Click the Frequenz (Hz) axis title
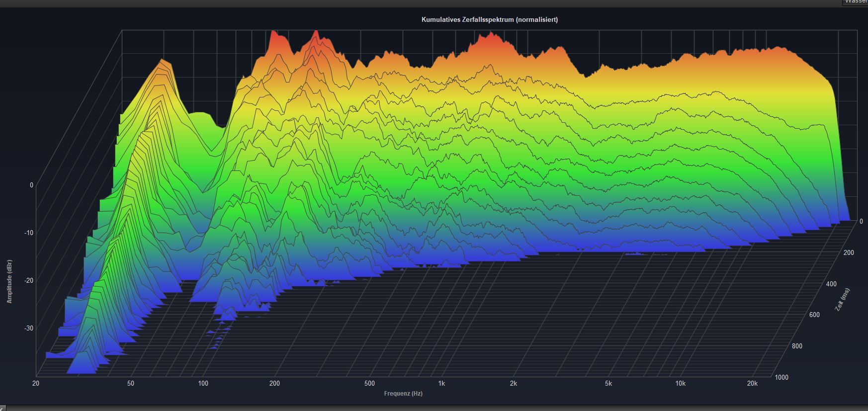868x411 pixels. coord(403,394)
